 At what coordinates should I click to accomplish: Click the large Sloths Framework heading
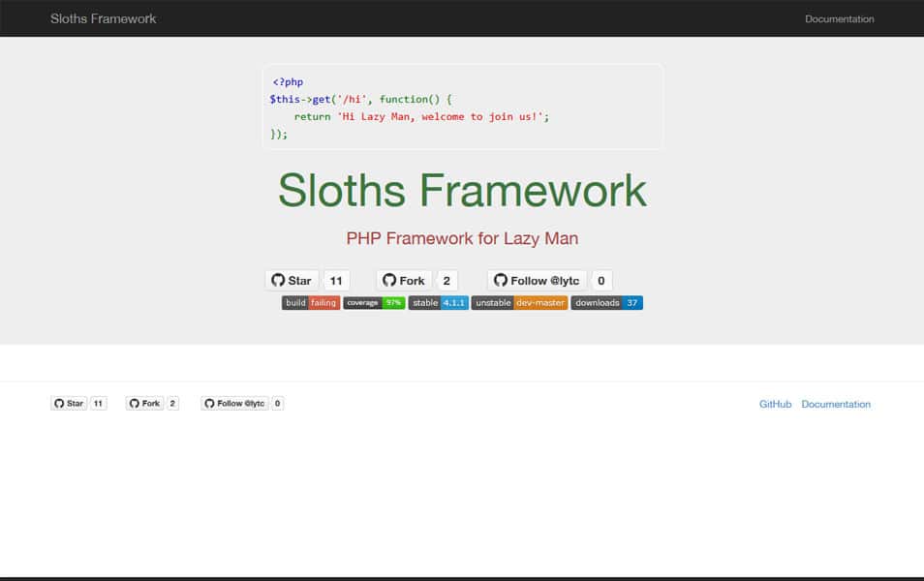pyautogui.click(x=462, y=191)
